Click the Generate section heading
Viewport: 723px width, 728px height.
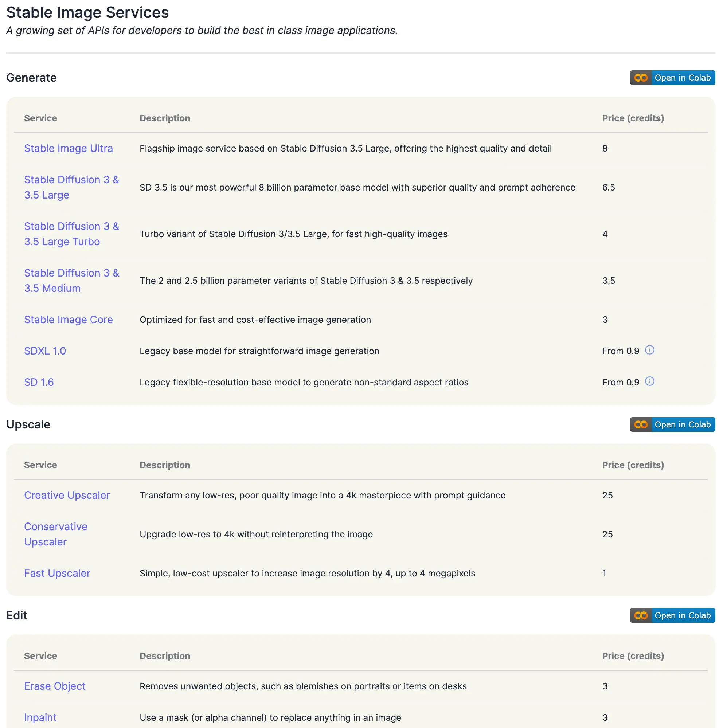click(x=31, y=78)
